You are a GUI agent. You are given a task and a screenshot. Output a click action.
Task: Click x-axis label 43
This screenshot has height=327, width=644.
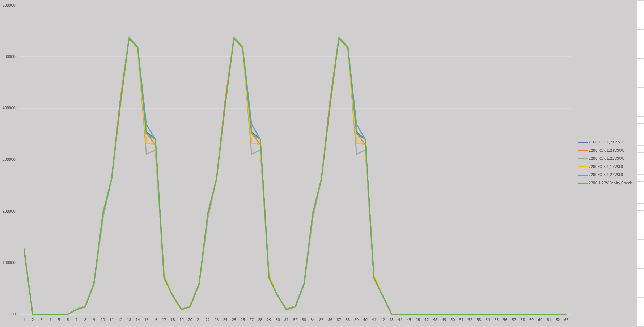pos(391,320)
